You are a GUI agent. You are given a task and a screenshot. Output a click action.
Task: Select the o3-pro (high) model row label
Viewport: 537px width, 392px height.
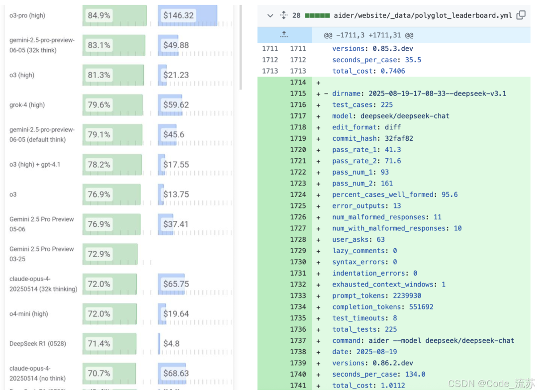pyautogui.click(x=27, y=15)
